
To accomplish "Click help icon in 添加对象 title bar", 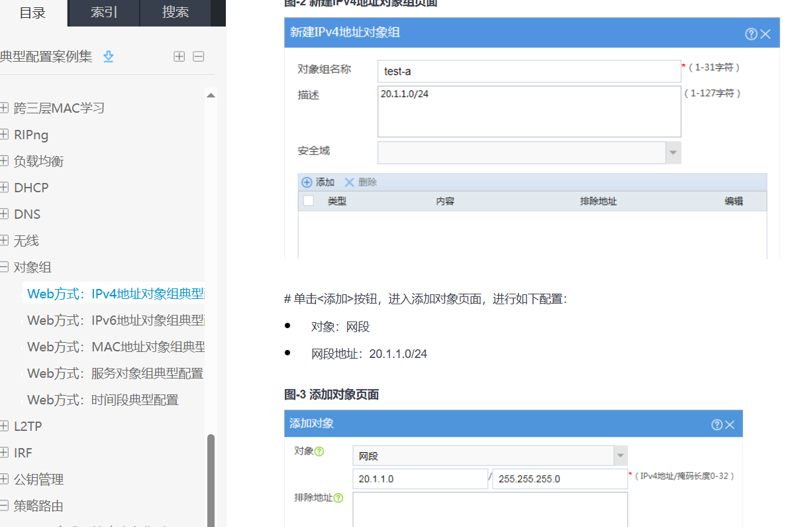I will coord(716,425).
